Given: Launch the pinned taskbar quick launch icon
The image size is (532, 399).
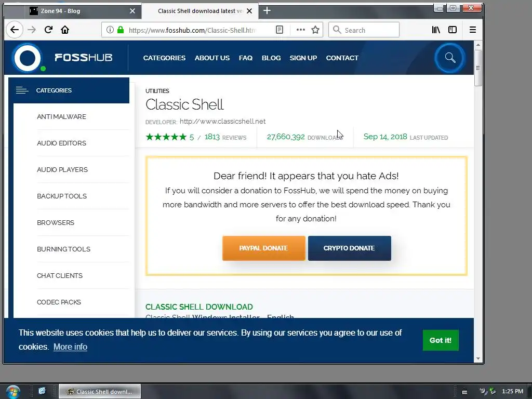Looking at the screenshot, I should point(42,391).
